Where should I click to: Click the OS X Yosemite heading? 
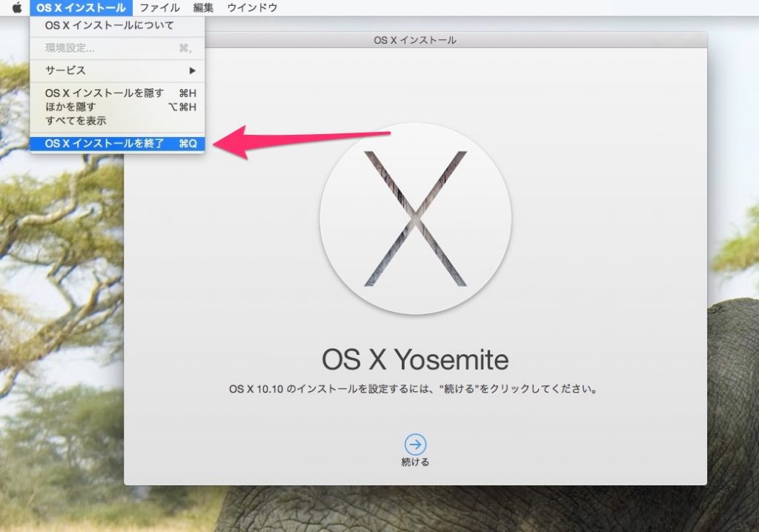[415, 359]
